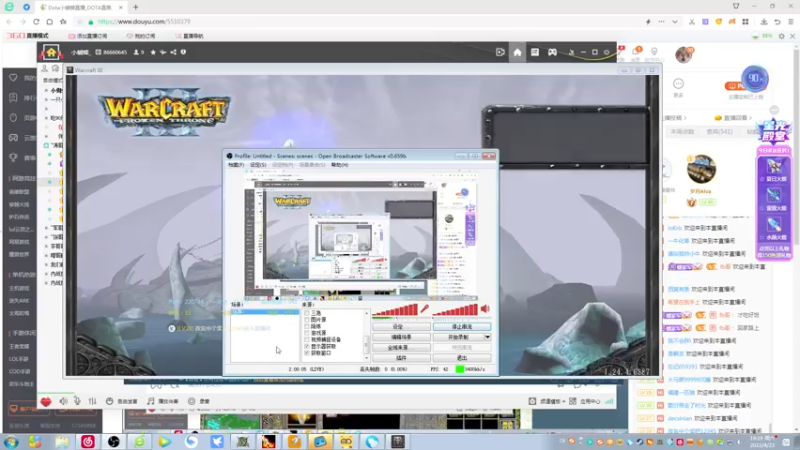Click the news list icon in client header

click(x=535, y=52)
